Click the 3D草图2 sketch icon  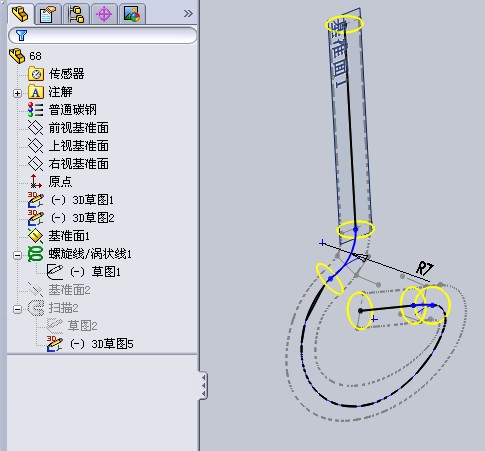pyautogui.click(x=35, y=217)
